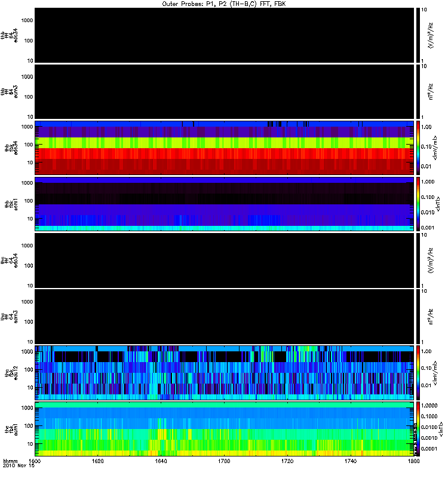
Task: Click the 'thb fbk edc34' y-axis label
Action: (x=11, y=148)
